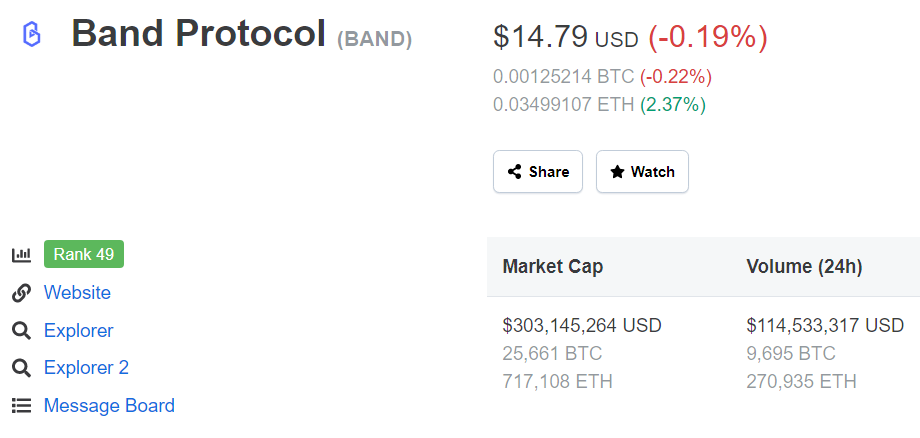The image size is (920, 438).
Task: Click the Band Protocol logo icon
Action: pyautogui.click(x=31, y=34)
